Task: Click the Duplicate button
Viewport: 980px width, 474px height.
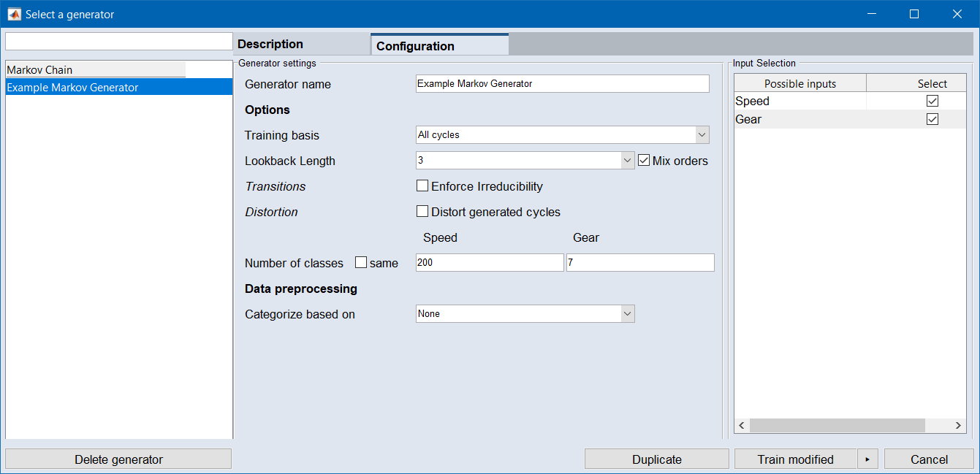Action: pyautogui.click(x=656, y=459)
